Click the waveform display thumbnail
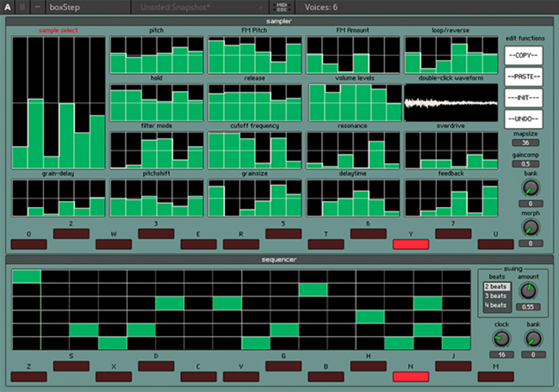 coord(451,102)
